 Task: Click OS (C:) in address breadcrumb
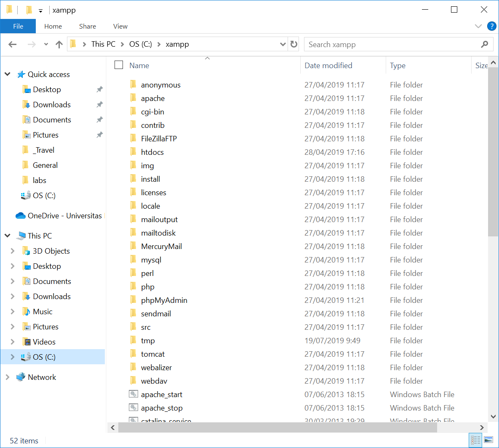(140, 44)
